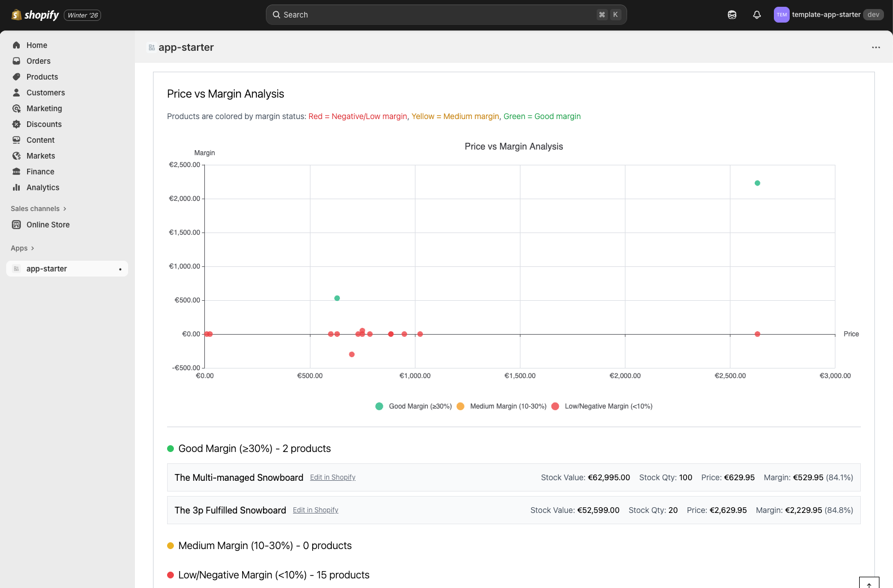
Task: Go to Finance in the sidebar
Action: click(x=41, y=172)
